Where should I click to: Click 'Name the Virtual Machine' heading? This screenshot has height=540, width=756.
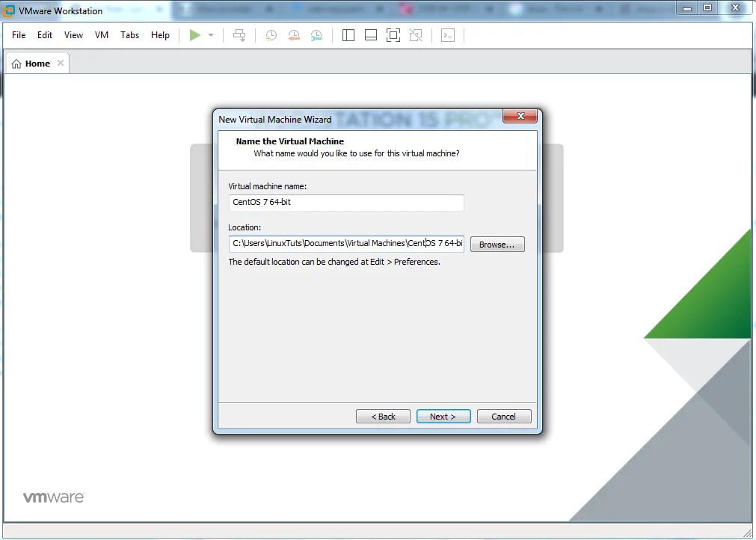[290, 141]
